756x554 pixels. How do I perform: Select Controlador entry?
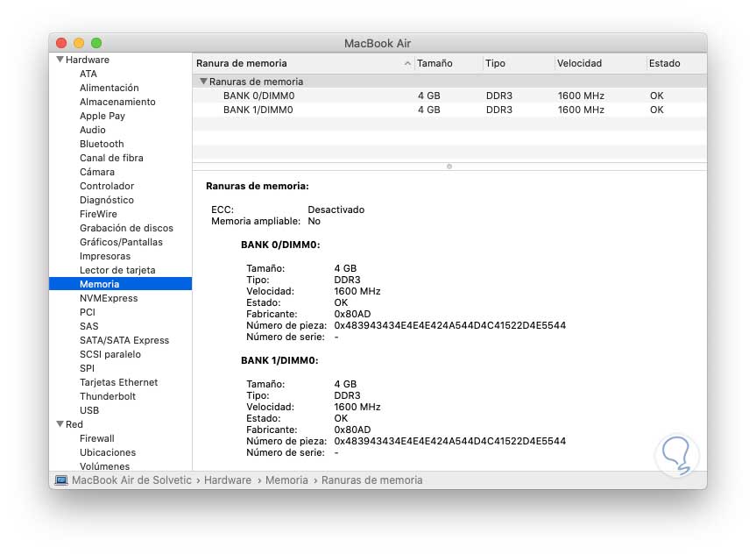107,186
